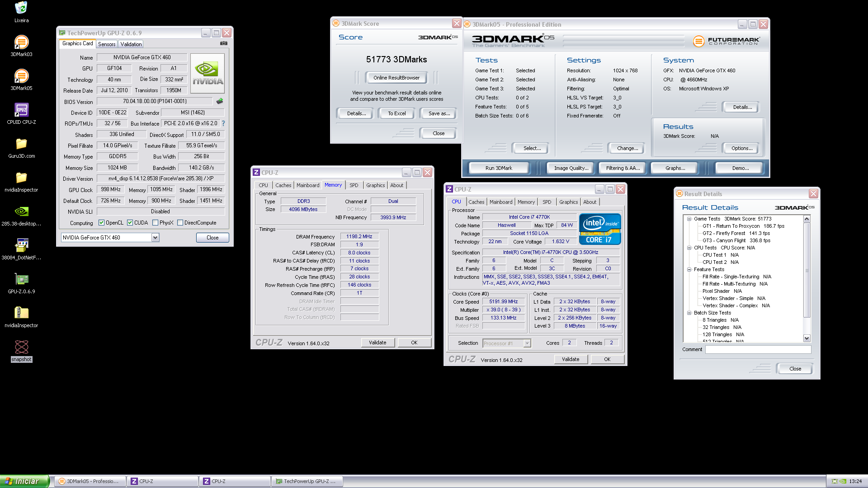Click Save as... in 3DMark Score
Screen dimensions: 868x488
point(439,113)
